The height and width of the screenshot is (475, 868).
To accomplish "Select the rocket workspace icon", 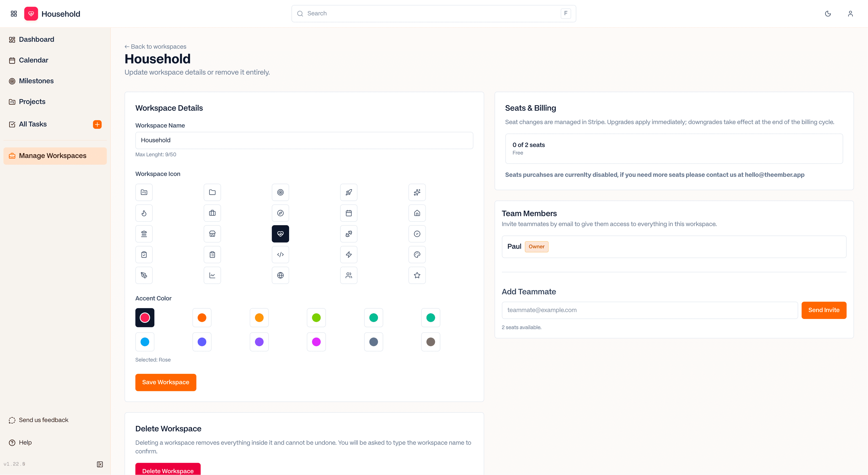I will click(x=349, y=192).
